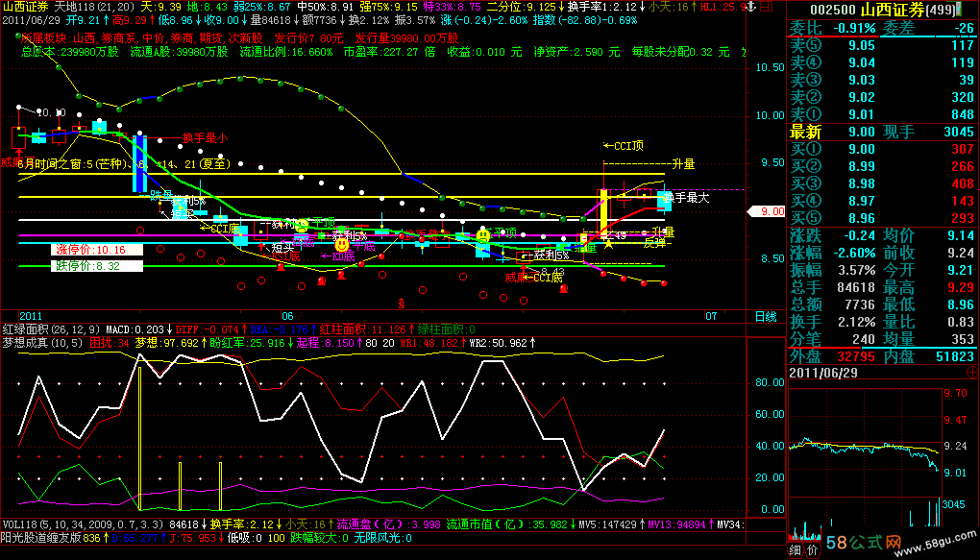980x560 pixels.
Task: Click the 红绿面积(26,12,9) indicator name
Action: (x=51, y=329)
